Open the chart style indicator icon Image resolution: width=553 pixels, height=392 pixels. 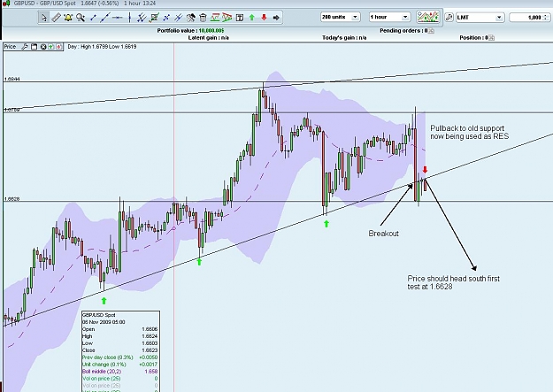click(427, 17)
